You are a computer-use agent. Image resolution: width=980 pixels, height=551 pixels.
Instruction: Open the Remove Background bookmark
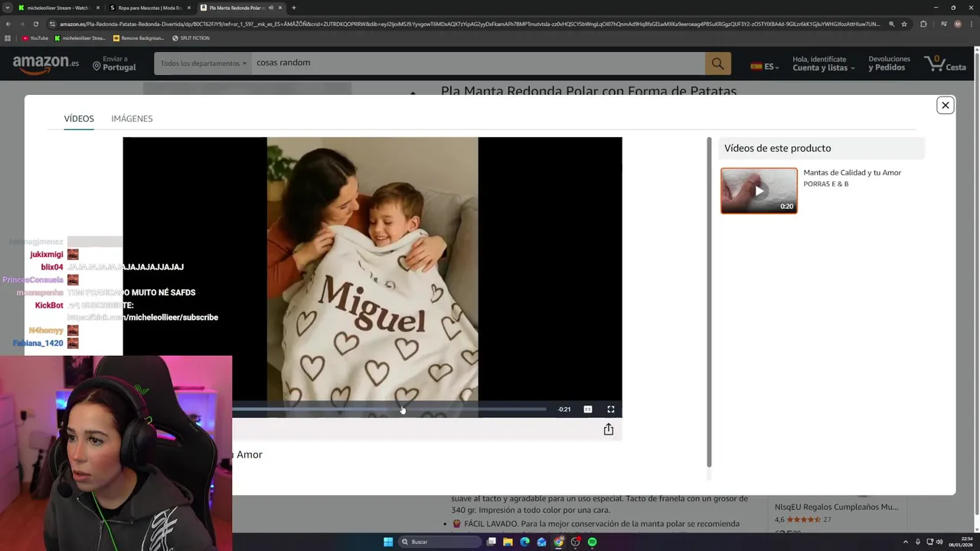(x=139, y=37)
